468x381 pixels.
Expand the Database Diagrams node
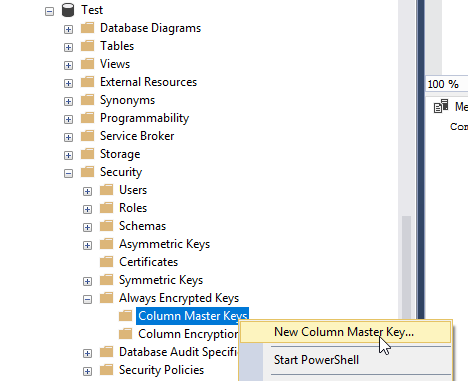(x=68, y=30)
